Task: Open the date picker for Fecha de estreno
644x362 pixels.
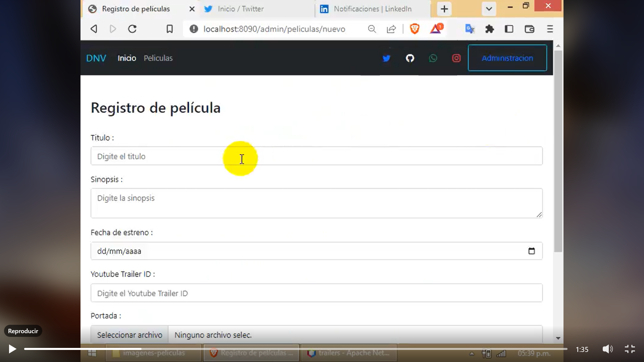Action: coord(532,251)
